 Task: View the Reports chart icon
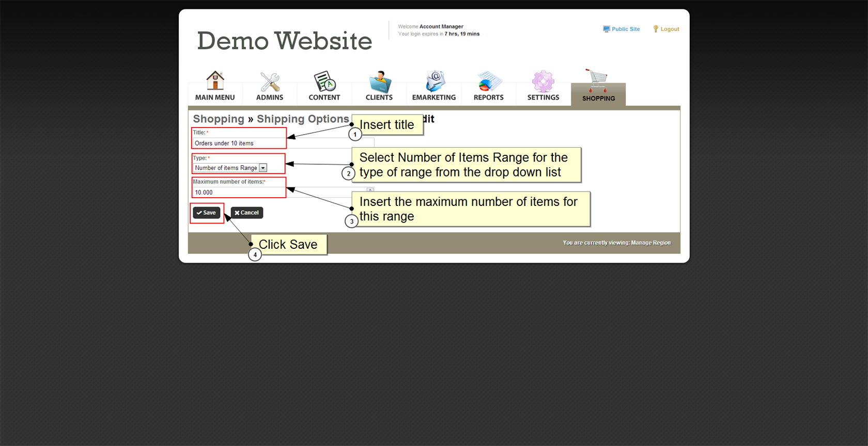click(488, 82)
